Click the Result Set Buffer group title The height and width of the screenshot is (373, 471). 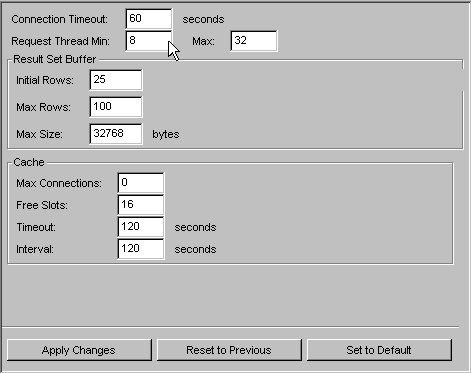click(x=55, y=59)
